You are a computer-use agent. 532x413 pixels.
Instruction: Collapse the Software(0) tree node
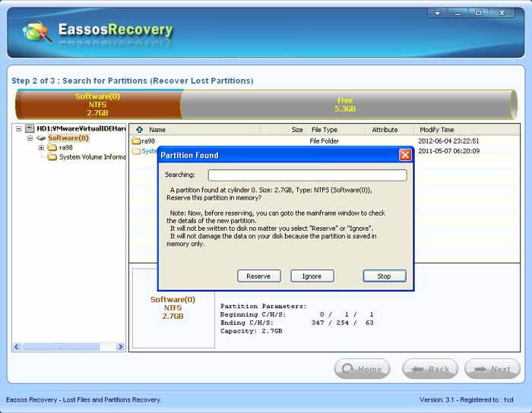pos(30,138)
